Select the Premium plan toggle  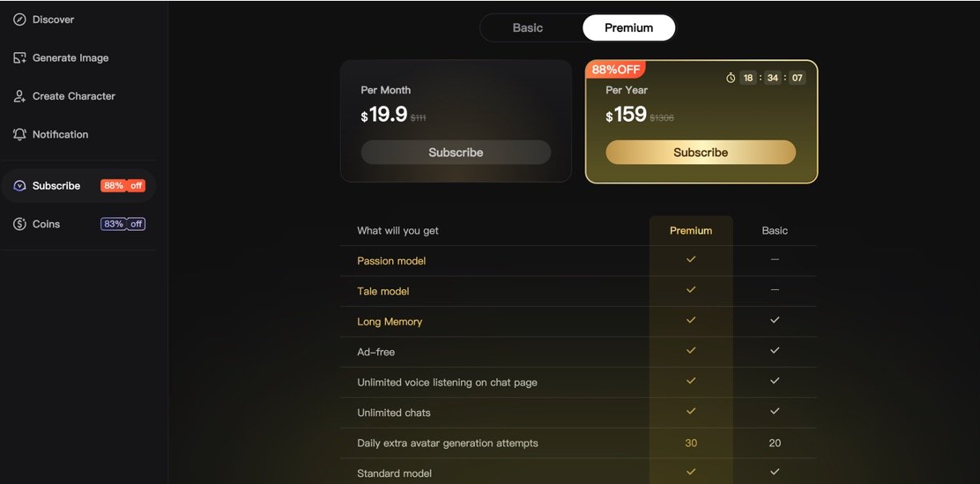(x=629, y=28)
